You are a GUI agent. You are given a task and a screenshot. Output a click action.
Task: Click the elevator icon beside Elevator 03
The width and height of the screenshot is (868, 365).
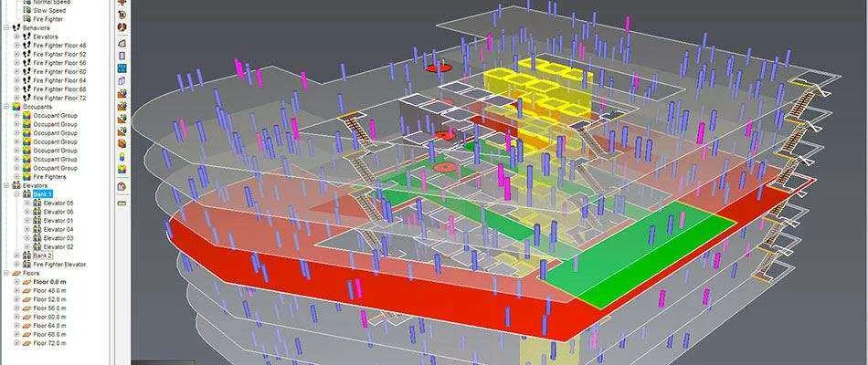[37, 238]
